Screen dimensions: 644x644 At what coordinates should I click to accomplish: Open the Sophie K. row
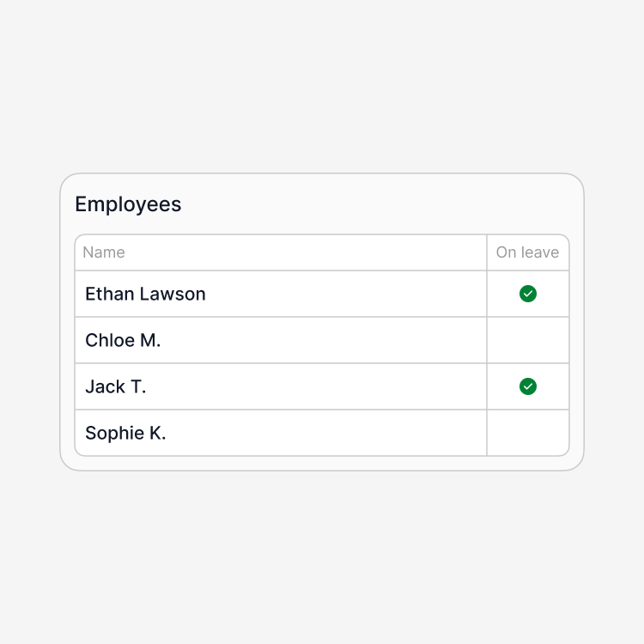[322, 433]
